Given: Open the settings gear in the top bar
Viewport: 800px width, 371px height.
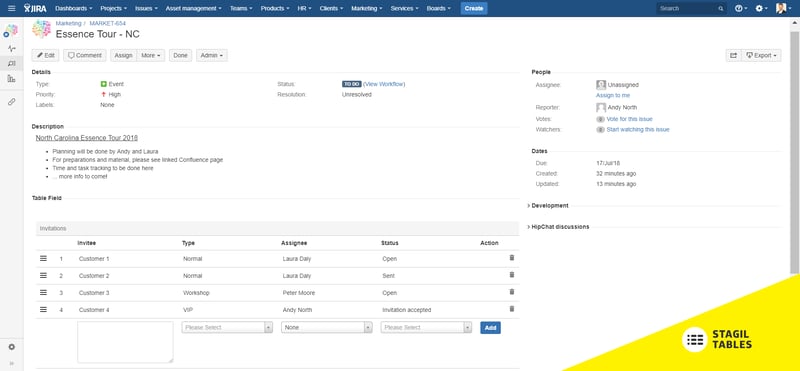Looking at the screenshot, I should point(761,8).
